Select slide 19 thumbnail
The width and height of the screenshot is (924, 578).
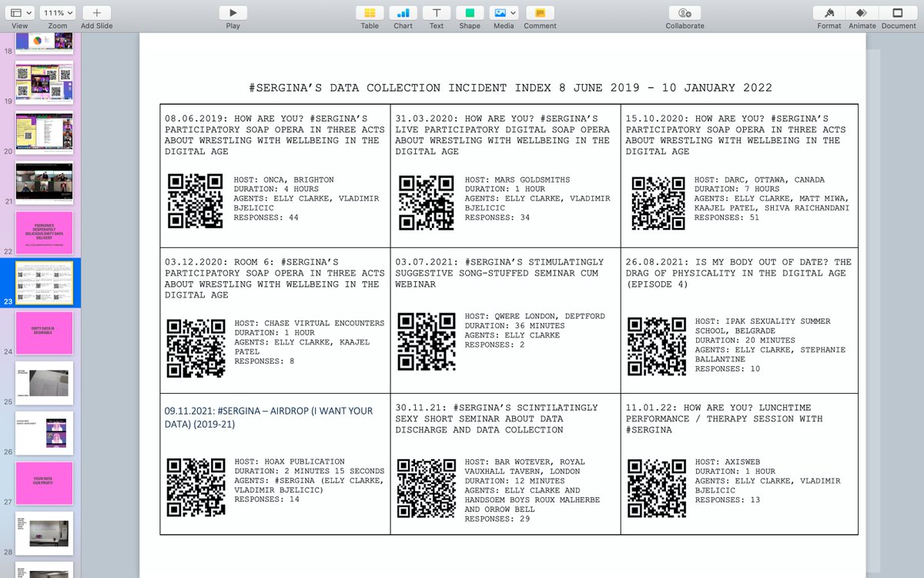click(x=44, y=82)
